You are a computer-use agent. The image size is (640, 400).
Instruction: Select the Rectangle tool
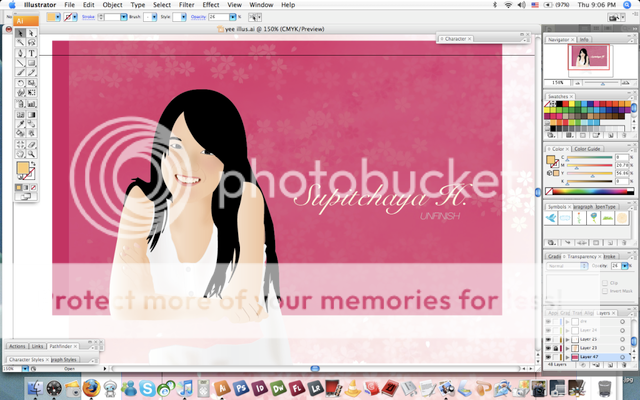click(x=31, y=63)
